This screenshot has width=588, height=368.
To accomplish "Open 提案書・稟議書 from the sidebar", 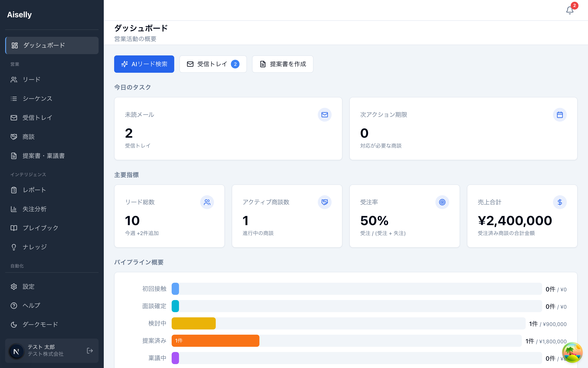I will click(x=52, y=156).
